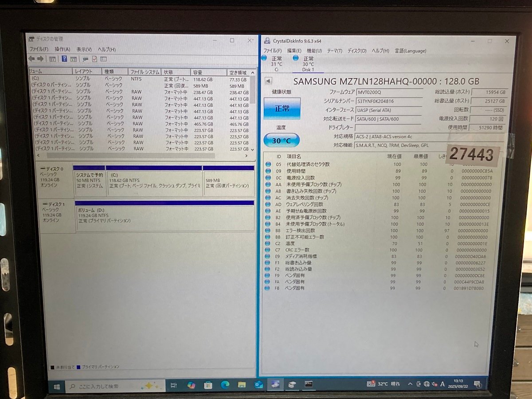Go back using Disk Management back arrow
The width and height of the screenshot is (532, 399).
[x=31, y=59]
